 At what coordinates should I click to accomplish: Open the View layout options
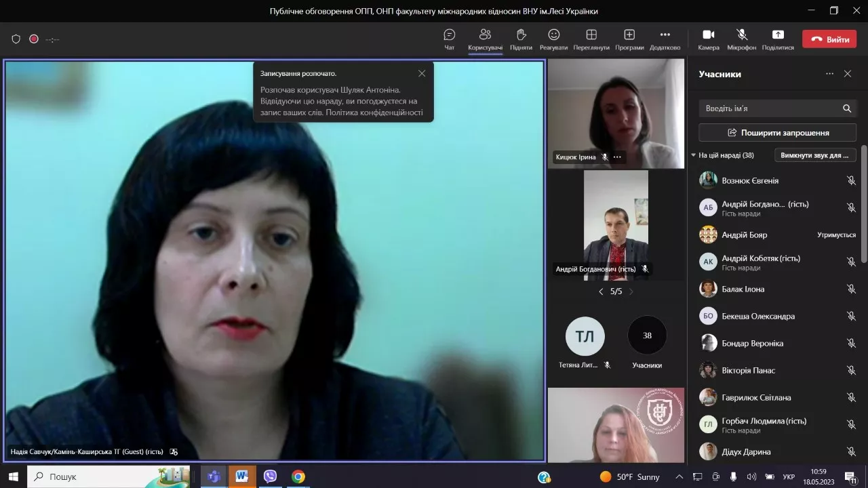coord(591,39)
